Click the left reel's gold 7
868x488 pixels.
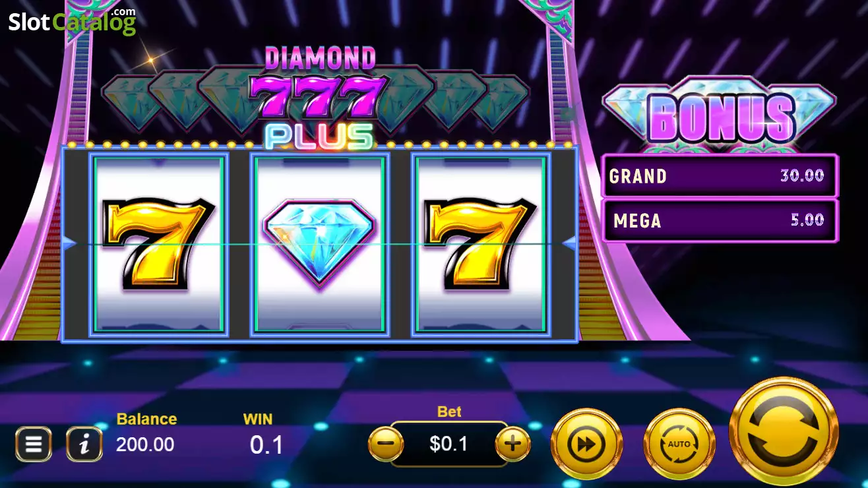pyautogui.click(x=158, y=245)
